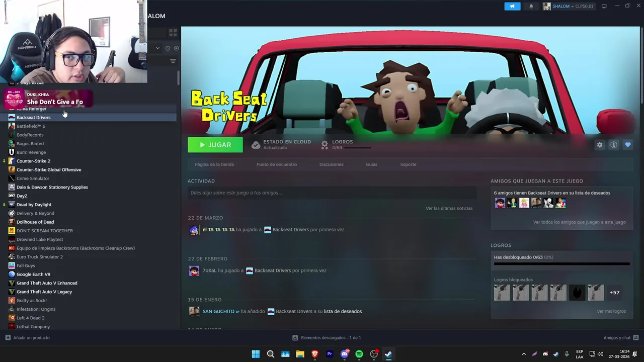Show hidden system tray icons chevron
The width and height of the screenshot is (644, 362).
523,354
